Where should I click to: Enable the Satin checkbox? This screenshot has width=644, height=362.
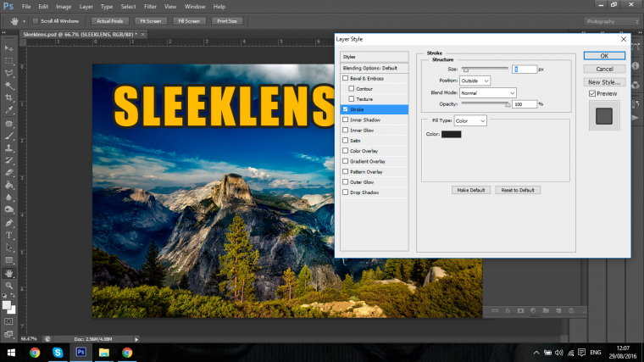tap(346, 140)
